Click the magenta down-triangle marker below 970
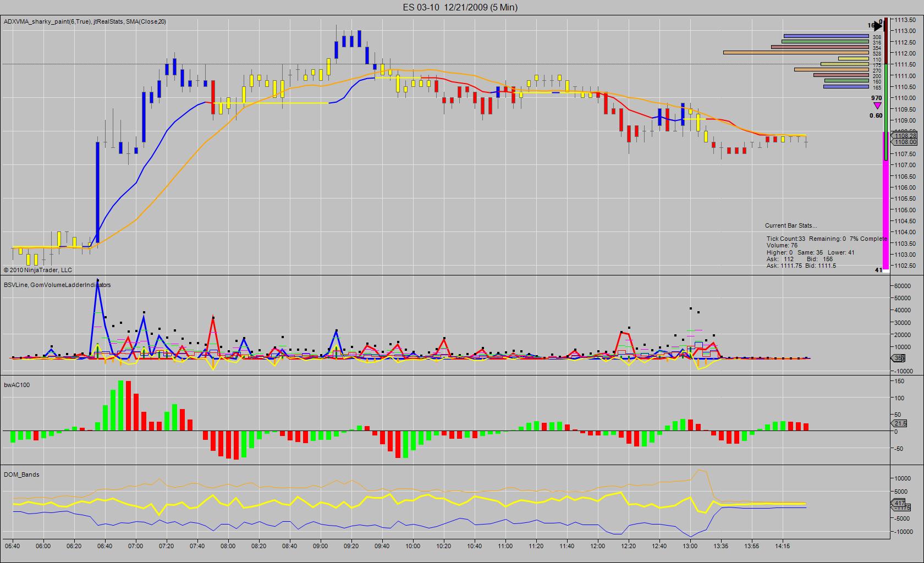This screenshot has width=924, height=563. tap(877, 106)
